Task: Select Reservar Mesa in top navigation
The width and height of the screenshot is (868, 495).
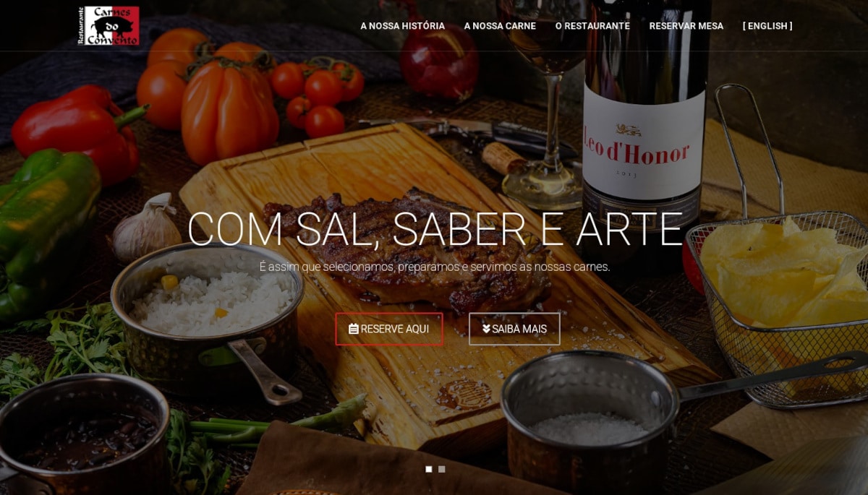Action: (686, 26)
